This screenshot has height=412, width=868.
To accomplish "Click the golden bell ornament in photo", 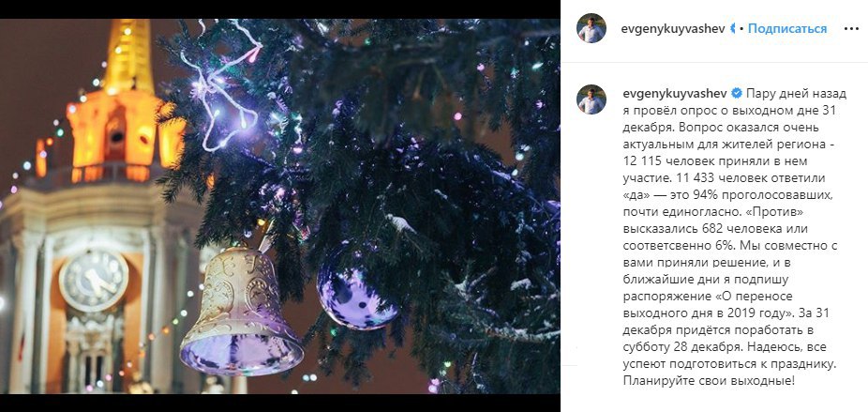I will point(239,313).
